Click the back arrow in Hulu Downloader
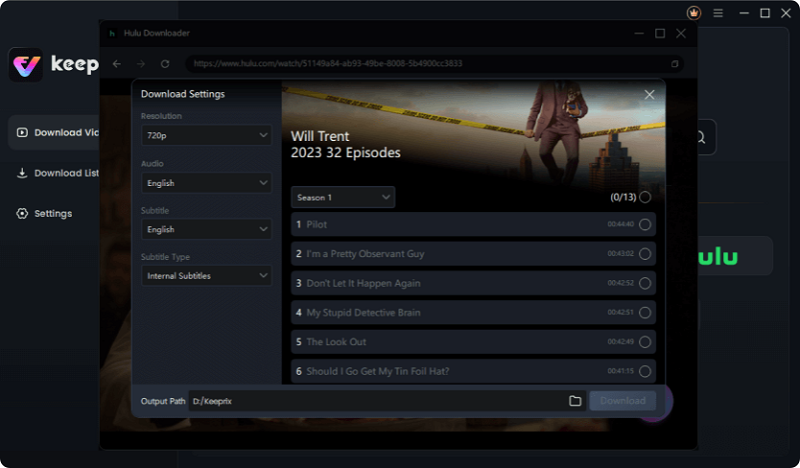The image size is (800, 468). (117, 64)
